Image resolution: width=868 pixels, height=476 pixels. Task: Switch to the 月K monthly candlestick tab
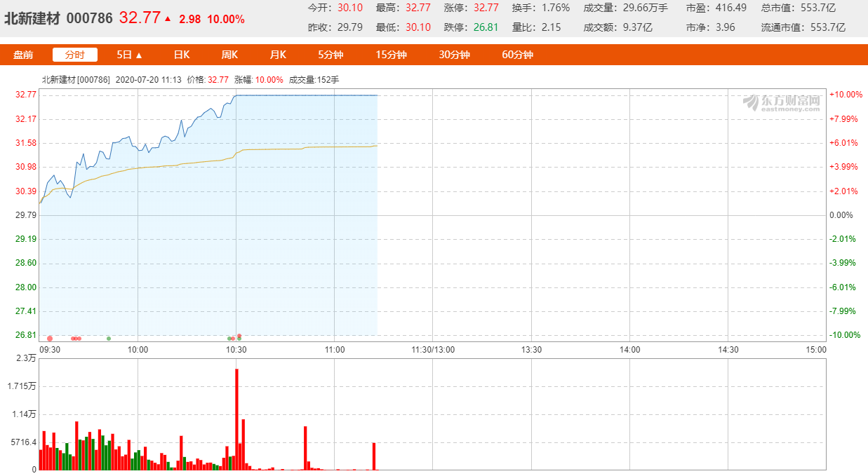pos(278,55)
